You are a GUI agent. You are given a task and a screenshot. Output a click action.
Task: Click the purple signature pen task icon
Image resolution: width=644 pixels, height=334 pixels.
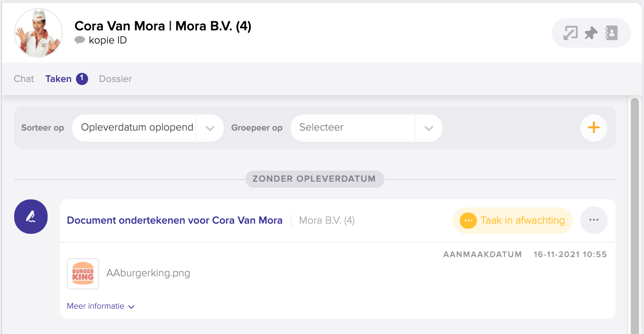[x=31, y=217]
